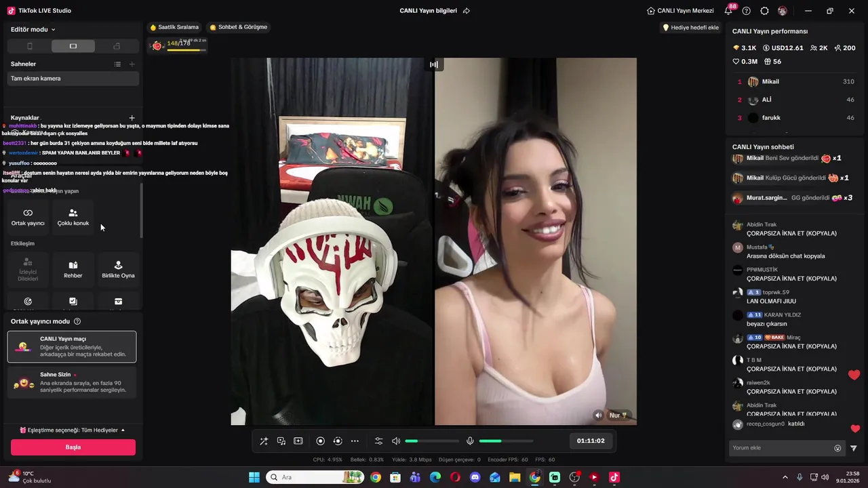Select the dual-screen layout option

pyautogui.click(x=117, y=46)
